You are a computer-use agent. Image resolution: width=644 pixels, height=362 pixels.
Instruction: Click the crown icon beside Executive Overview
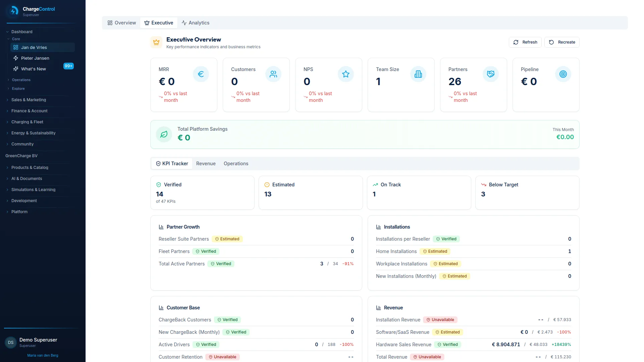(156, 42)
